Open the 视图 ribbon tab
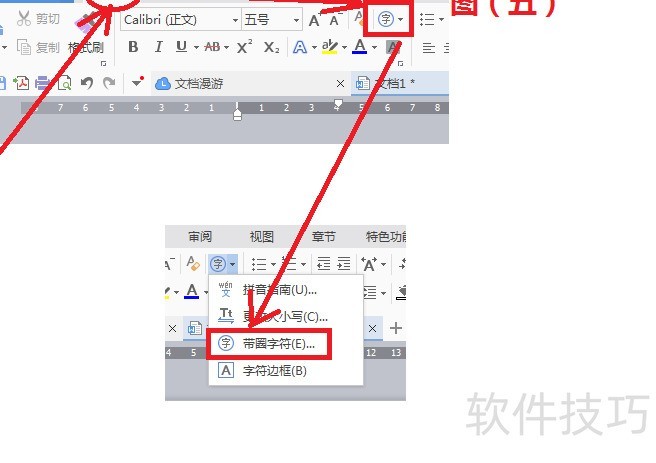Screen dimensions: 656x463 pos(261,237)
